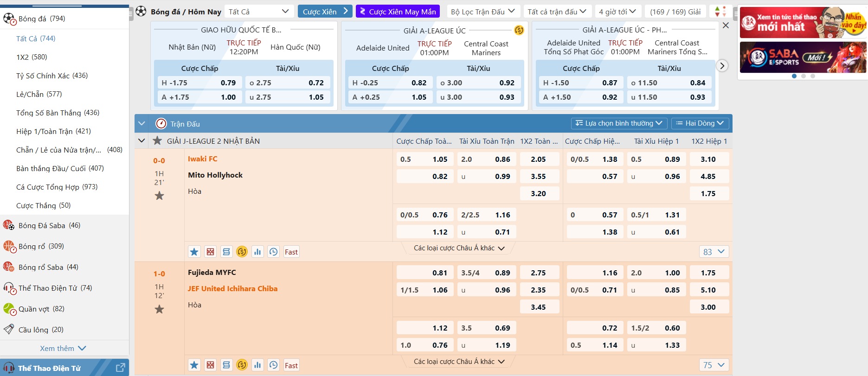Open Bóng rổ Saba (44) sport

tap(64, 267)
